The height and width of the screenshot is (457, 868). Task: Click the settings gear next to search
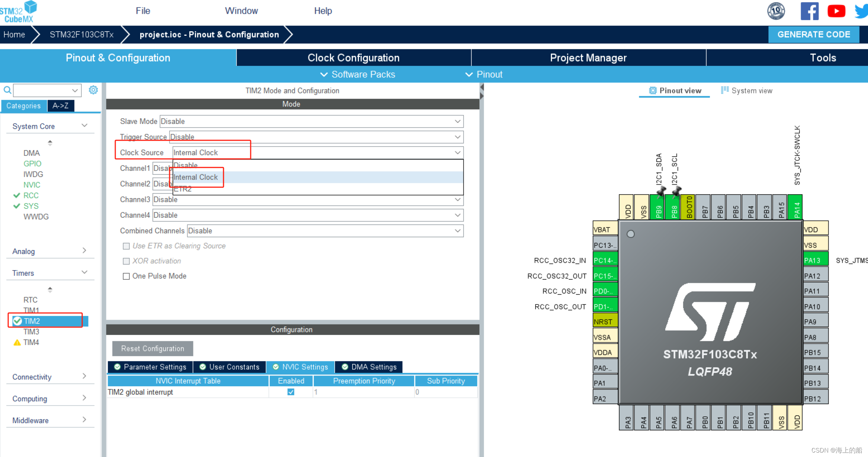point(93,90)
